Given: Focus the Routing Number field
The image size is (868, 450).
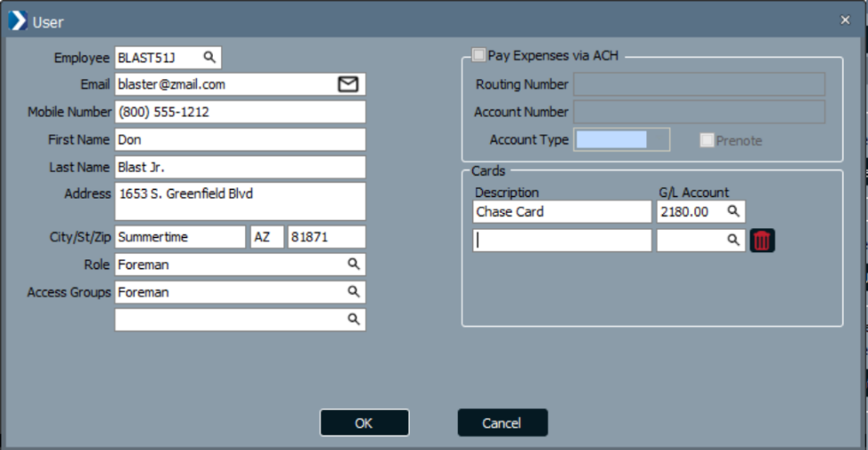Looking at the screenshot, I should tap(699, 85).
